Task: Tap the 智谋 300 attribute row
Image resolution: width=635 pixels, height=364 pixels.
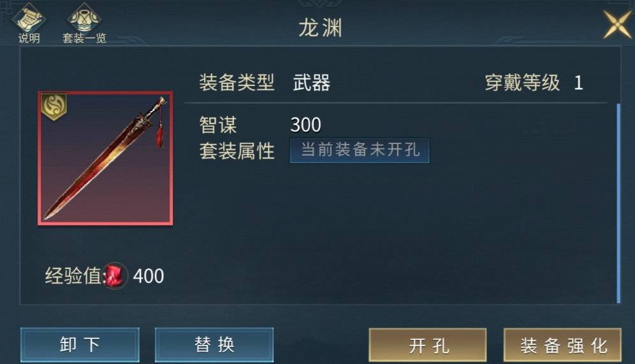Action: 260,125
